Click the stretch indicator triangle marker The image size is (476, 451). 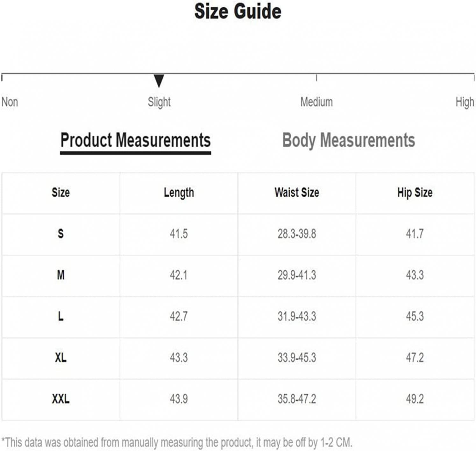(x=159, y=81)
